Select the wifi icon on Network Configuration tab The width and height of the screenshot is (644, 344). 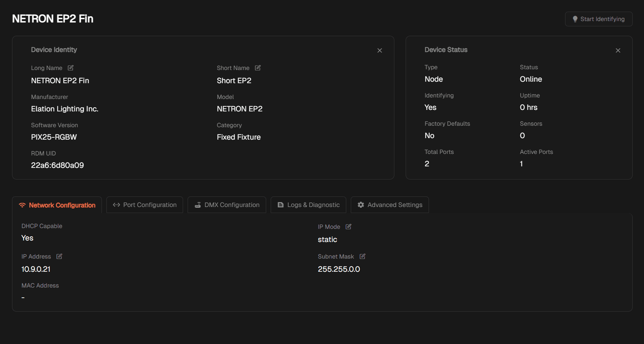[x=23, y=205]
